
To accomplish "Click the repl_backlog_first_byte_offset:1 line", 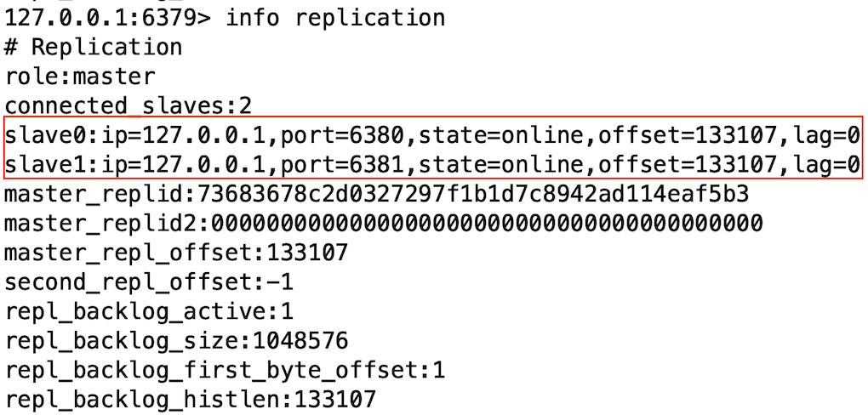I will 225,371.
